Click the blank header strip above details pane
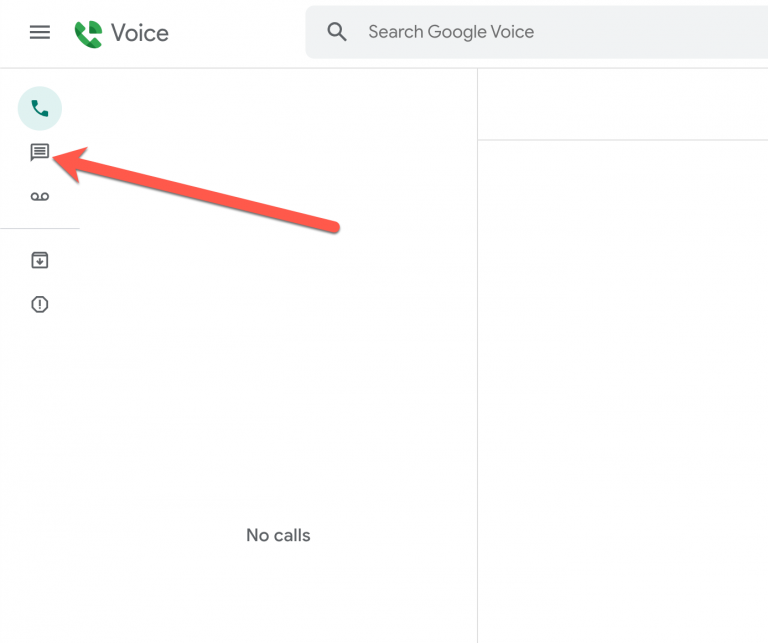The width and height of the screenshot is (768, 643). [x=622, y=105]
